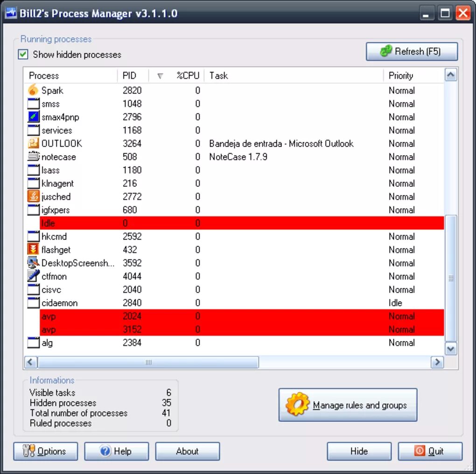Click the OUTLOOK application icon
Viewport: 476px width, 474px height.
(34, 143)
